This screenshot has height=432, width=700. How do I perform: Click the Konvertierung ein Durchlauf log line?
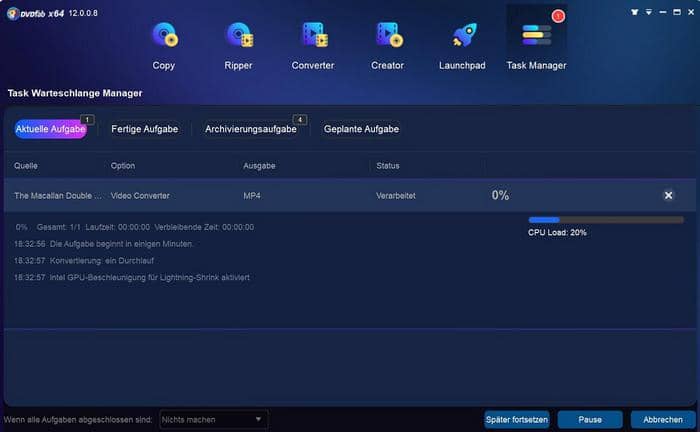pyautogui.click(x=84, y=261)
